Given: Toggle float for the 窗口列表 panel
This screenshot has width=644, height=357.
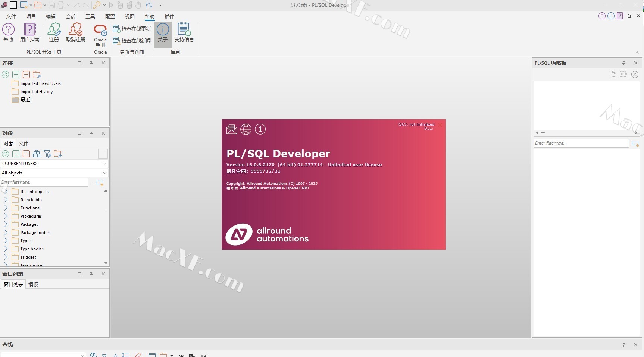Looking at the screenshot, I should coord(79,274).
